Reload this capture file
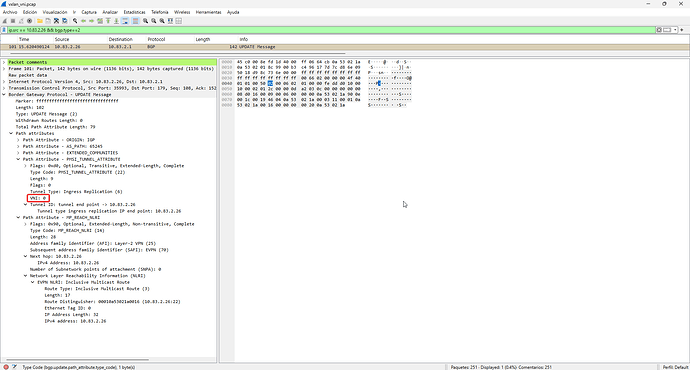The height and width of the screenshot is (370, 690). 65,21
